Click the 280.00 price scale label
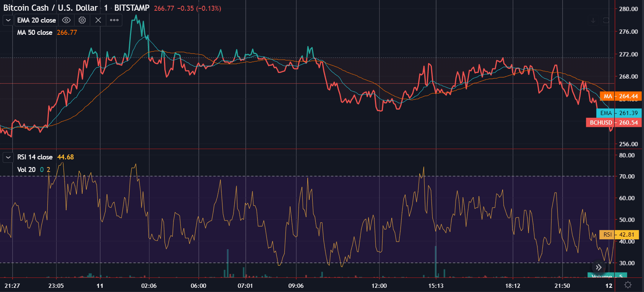Screen dimensions: 644x292 pyautogui.click(x=629, y=9)
